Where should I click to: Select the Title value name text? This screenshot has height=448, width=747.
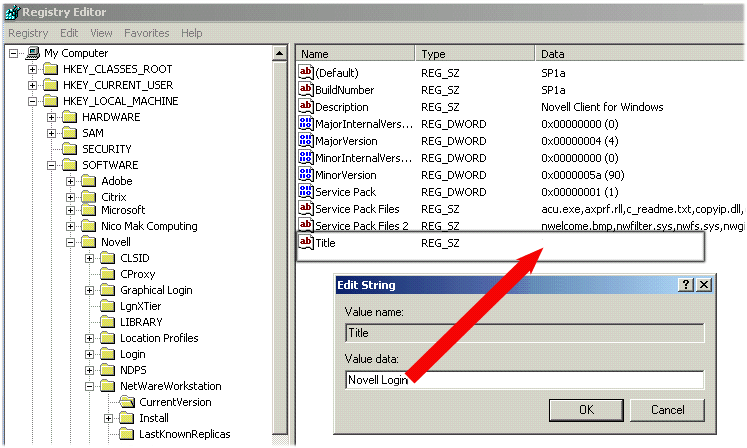(325, 243)
